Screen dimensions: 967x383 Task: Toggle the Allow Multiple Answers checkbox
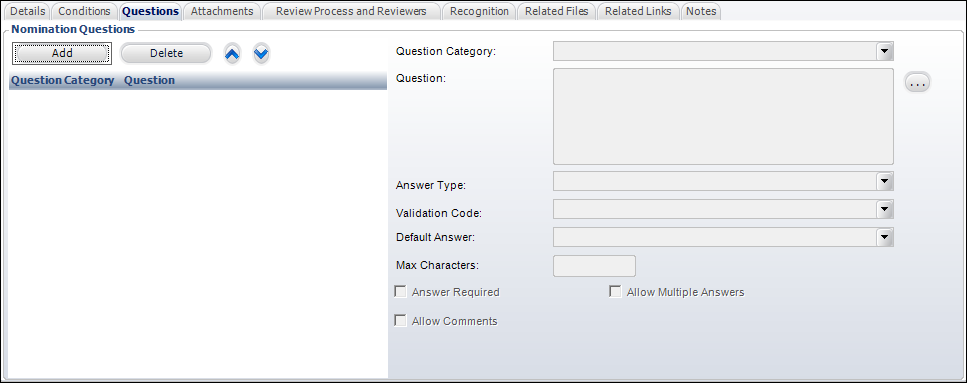[x=615, y=292]
